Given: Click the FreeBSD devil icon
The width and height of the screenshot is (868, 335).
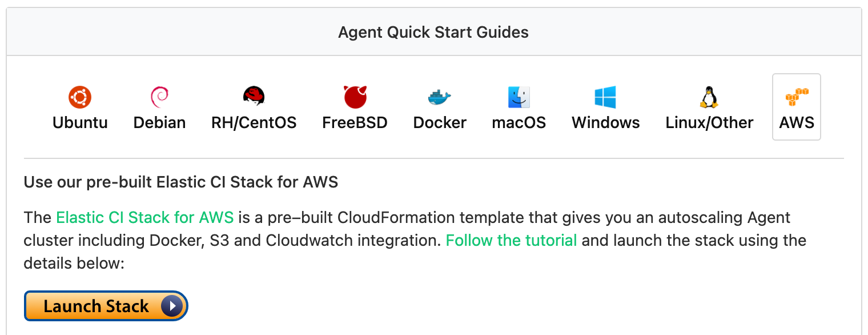Looking at the screenshot, I should 355,97.
